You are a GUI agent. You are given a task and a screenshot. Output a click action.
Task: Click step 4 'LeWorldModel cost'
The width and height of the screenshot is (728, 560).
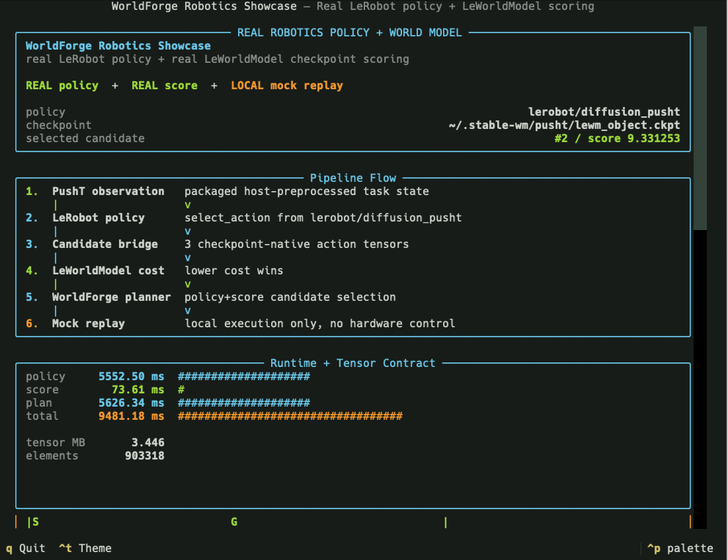108,270
